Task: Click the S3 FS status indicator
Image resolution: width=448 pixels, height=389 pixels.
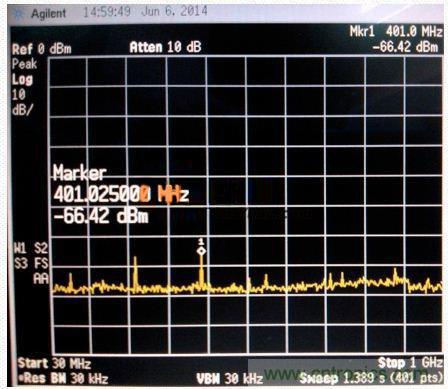Action: coord(31,264)
